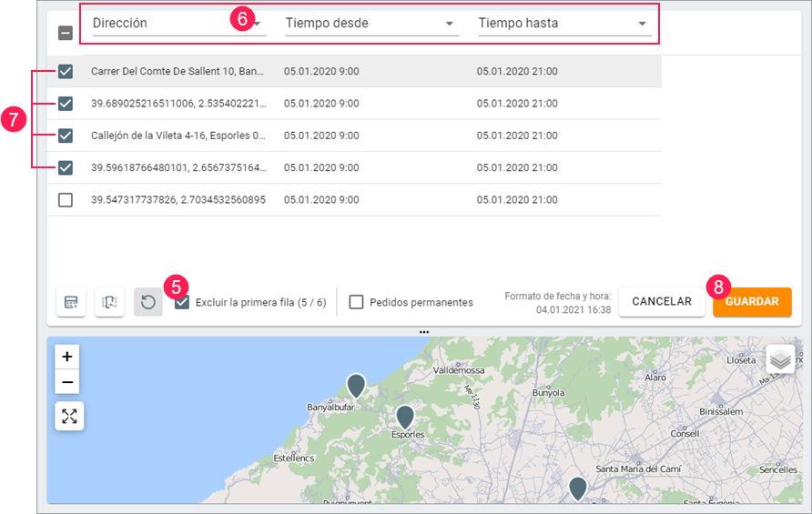Image resolution: width=812 pixels, height=514 pixels.
Task: Click the select-all header checkbox
Action: click(66, 33)
